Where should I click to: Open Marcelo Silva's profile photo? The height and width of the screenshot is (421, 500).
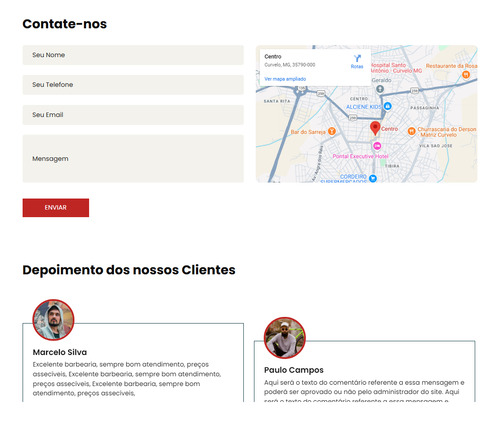(53, 320)
